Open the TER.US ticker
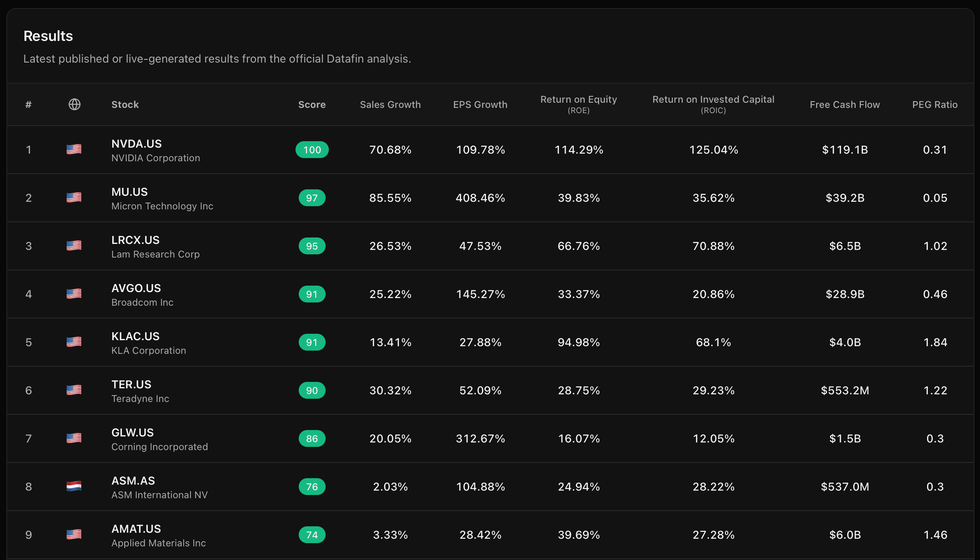 click(x=132, y=384)
